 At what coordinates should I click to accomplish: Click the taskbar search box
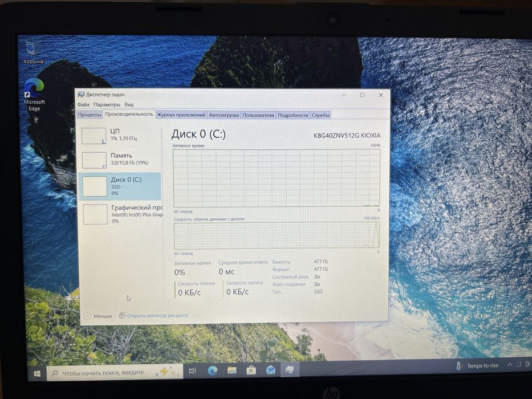(115, 373)
